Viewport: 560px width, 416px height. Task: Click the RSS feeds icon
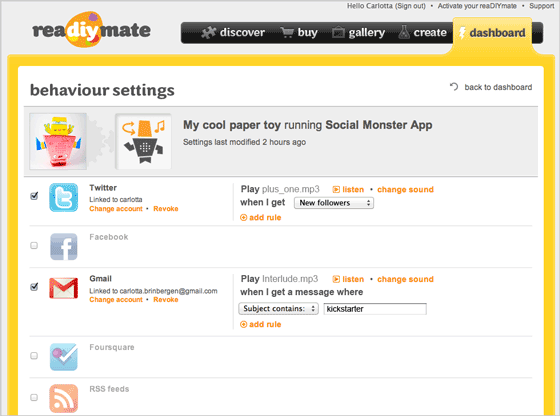coord(64,398)
